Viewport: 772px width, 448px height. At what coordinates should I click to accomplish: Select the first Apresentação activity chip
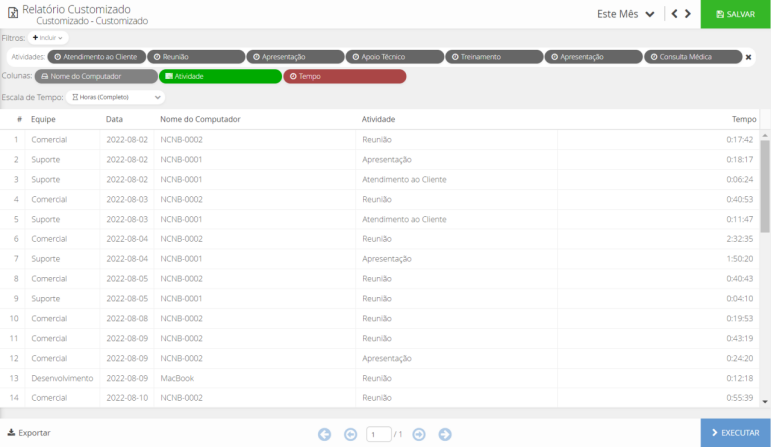tap(295, 57)
